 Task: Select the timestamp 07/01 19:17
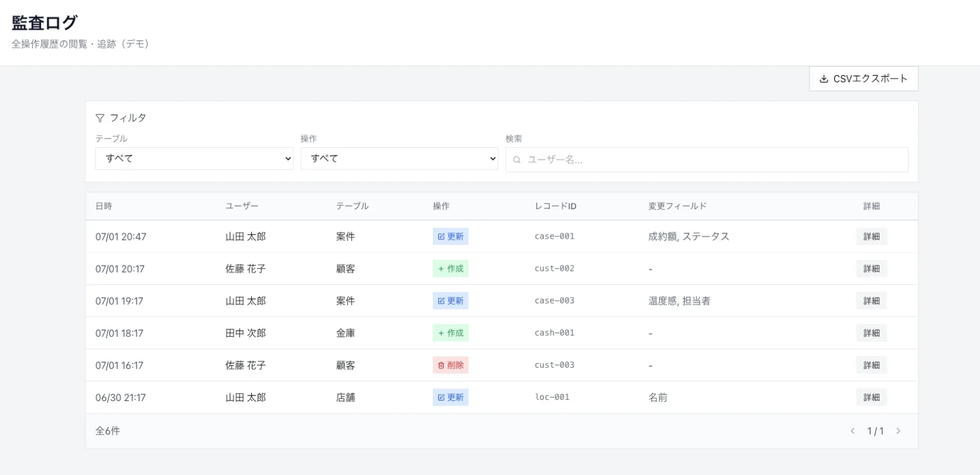[x=119, y=301]
